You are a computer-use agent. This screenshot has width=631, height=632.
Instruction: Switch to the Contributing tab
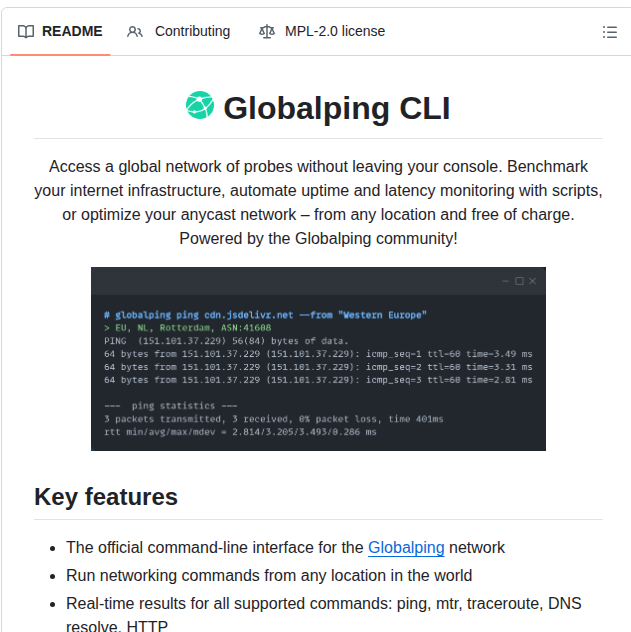coord(179,31)
